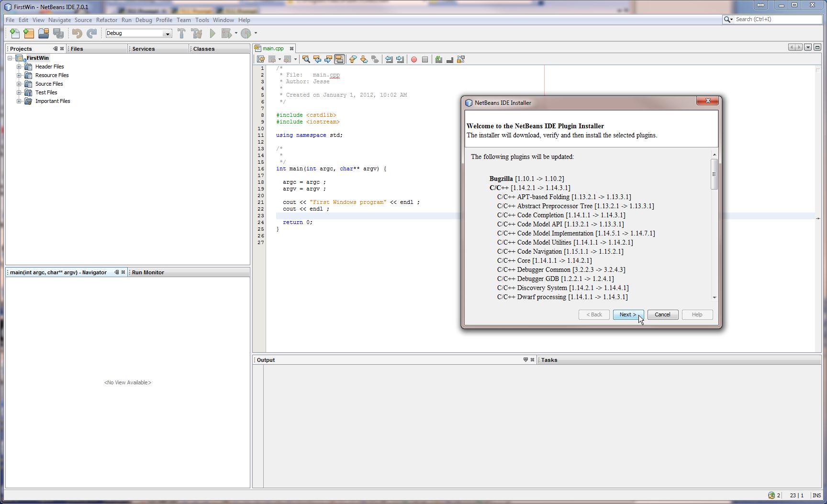Click Find Previous Occurrence icon
Viewport: 827px width, 504px height.
click(317, 59)
